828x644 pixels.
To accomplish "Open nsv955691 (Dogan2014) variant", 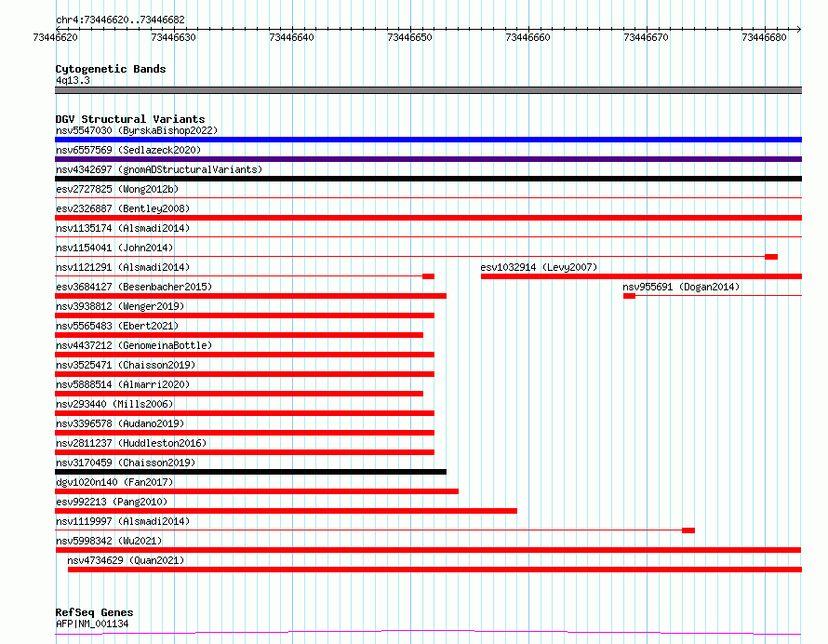I will pos(681,287).
